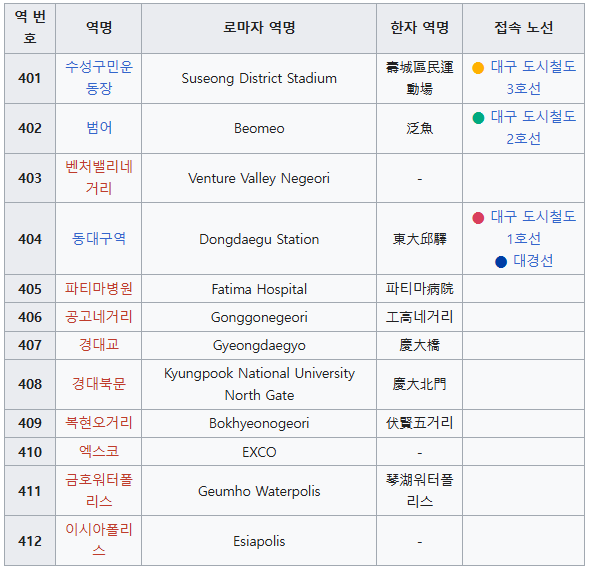The height and width of the screenshot is (570, 589).
Task: Select station number 407 cell
Action: pyautogui.click(x=30, y=345)
